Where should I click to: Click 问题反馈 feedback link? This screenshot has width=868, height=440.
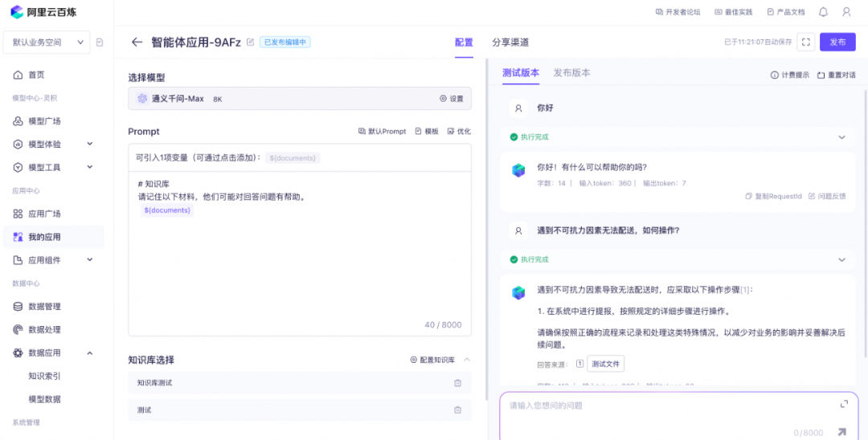(827, 196)
